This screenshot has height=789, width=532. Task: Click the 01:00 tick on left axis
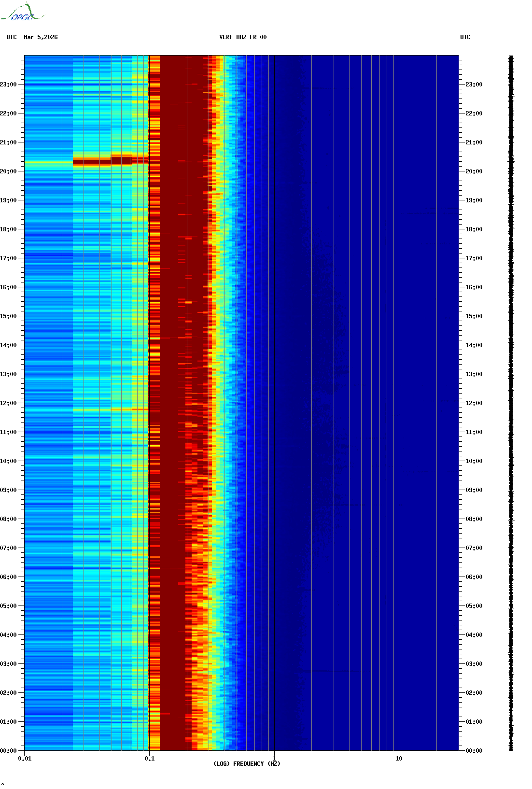point(9,722)
